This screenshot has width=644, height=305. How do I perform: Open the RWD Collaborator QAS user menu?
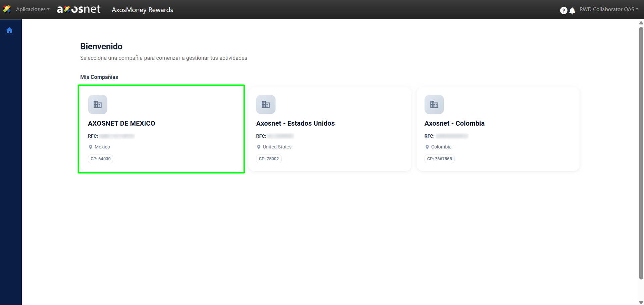pyautogui.click(x=608, y=9)
